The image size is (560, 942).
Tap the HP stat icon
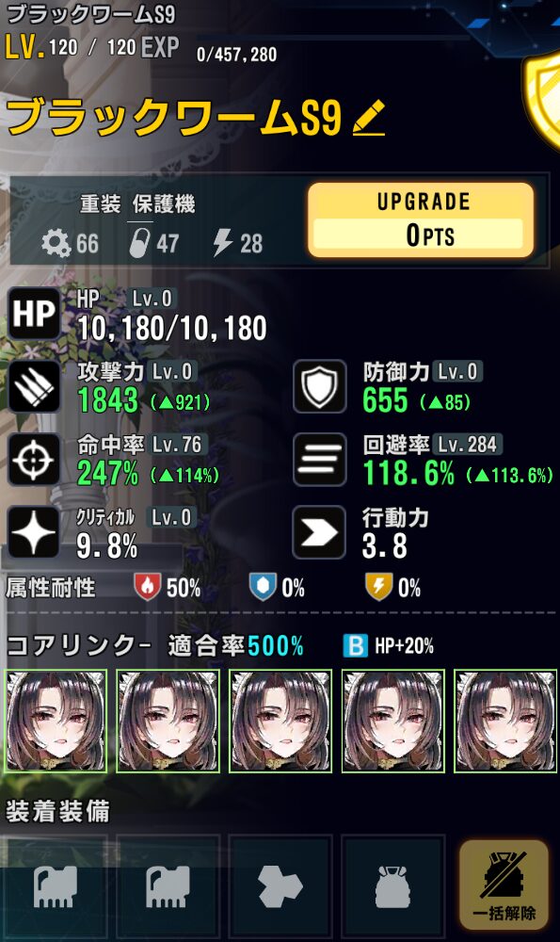(34, 314)
